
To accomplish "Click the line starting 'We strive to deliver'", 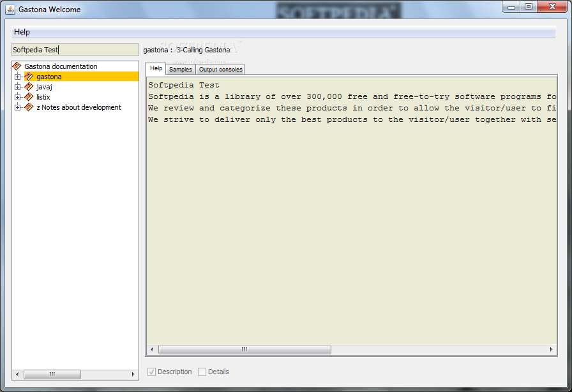I will click(352, 120).
